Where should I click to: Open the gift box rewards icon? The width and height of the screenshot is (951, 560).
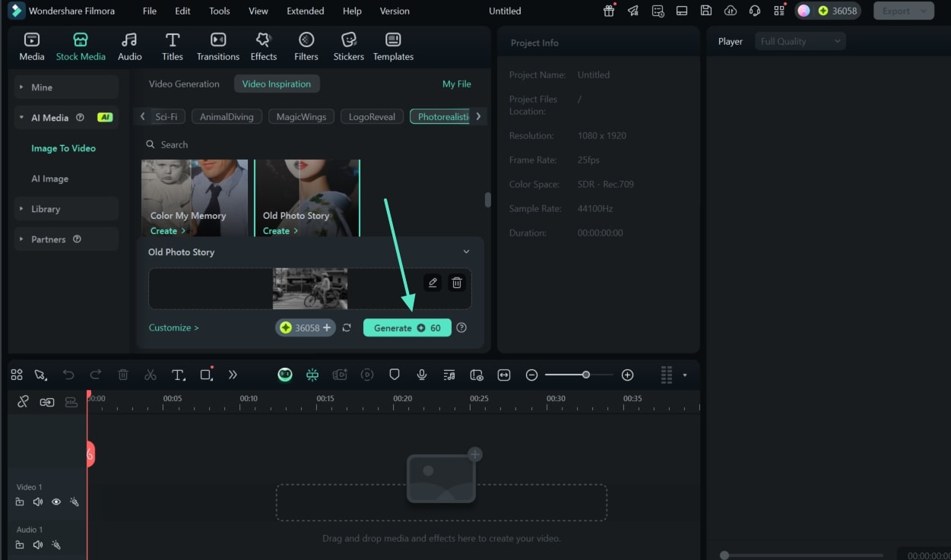[x=609, y=11]
